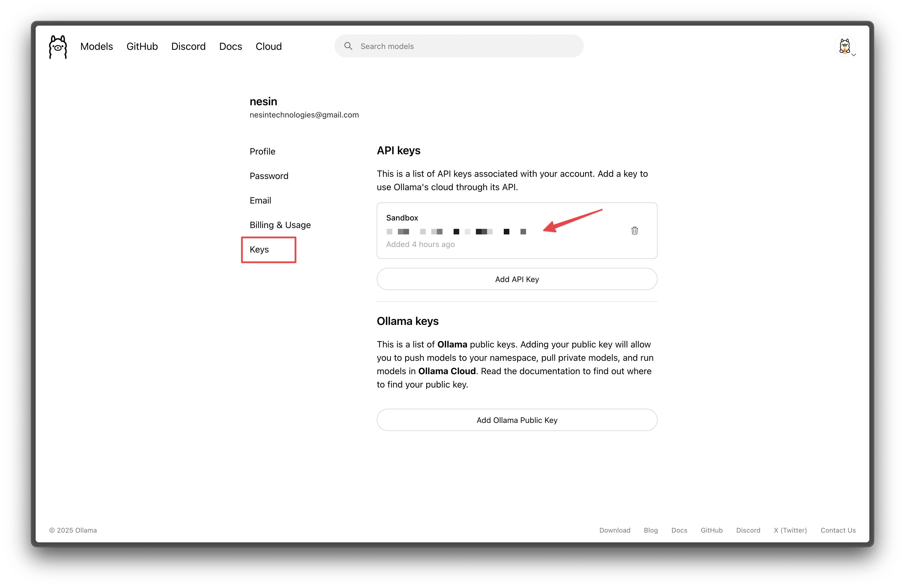Select the Ollama keys section heading

click(x=408, y=321)
